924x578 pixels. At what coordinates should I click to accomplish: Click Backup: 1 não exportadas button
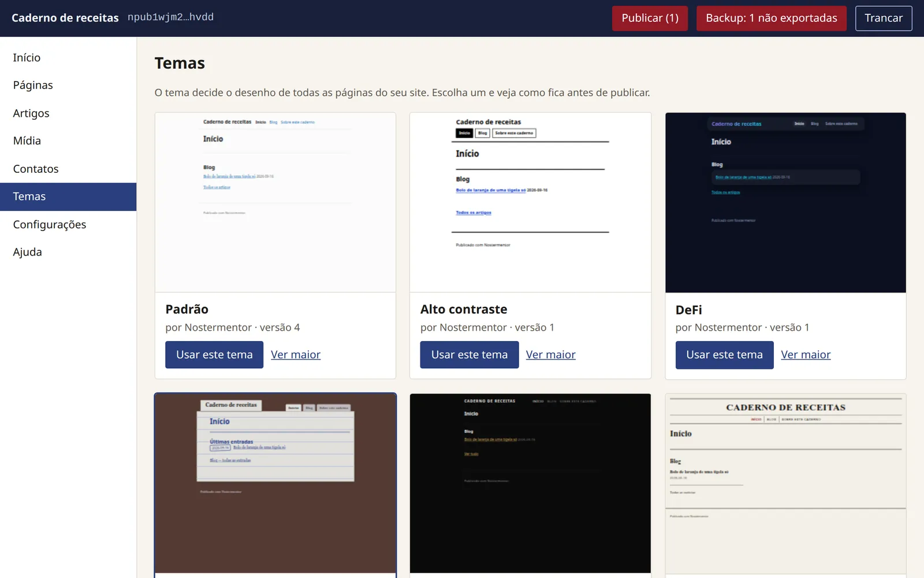[771, 18]
